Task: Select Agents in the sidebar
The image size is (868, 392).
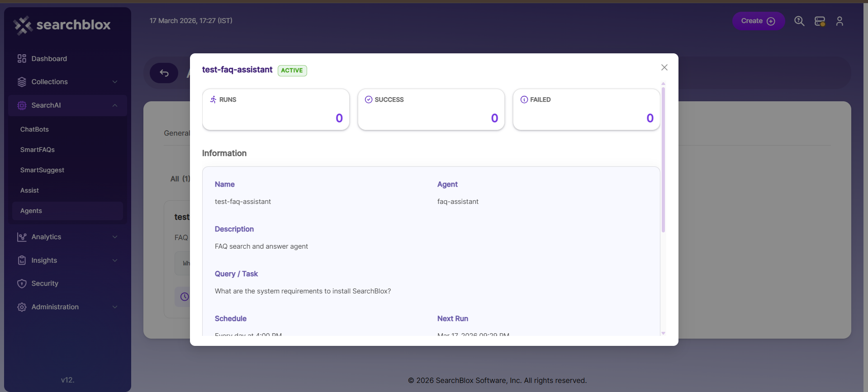Action: 67,211
